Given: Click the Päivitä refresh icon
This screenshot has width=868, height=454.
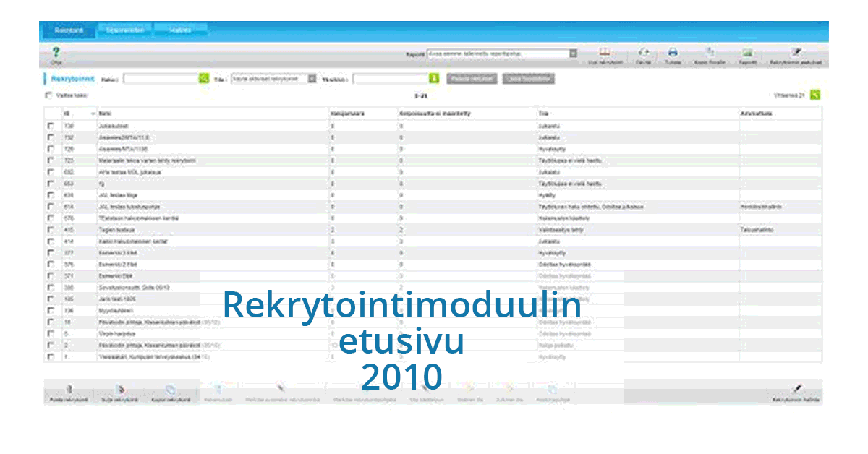Looking at the screenshot, I should click(x=642, y=53).
